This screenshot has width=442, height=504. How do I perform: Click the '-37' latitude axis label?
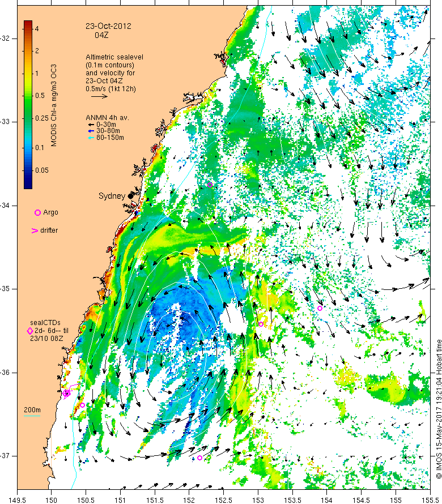coord(5,456)
